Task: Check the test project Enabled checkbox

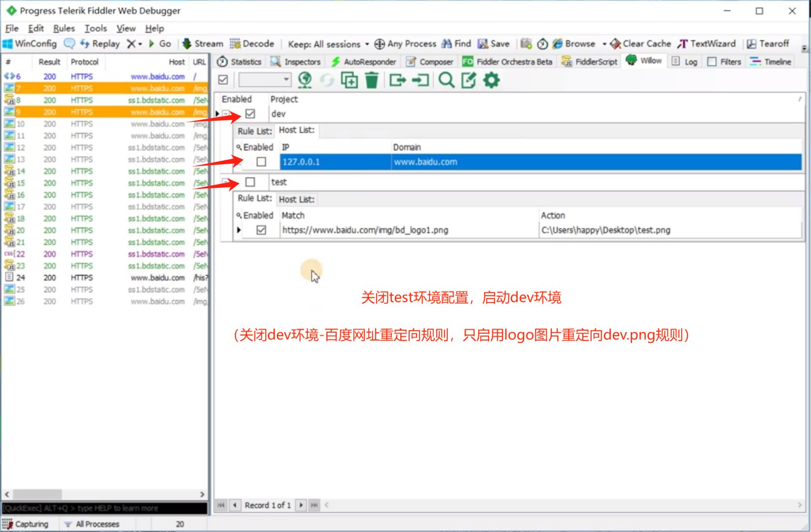Action: coord(250,182)
